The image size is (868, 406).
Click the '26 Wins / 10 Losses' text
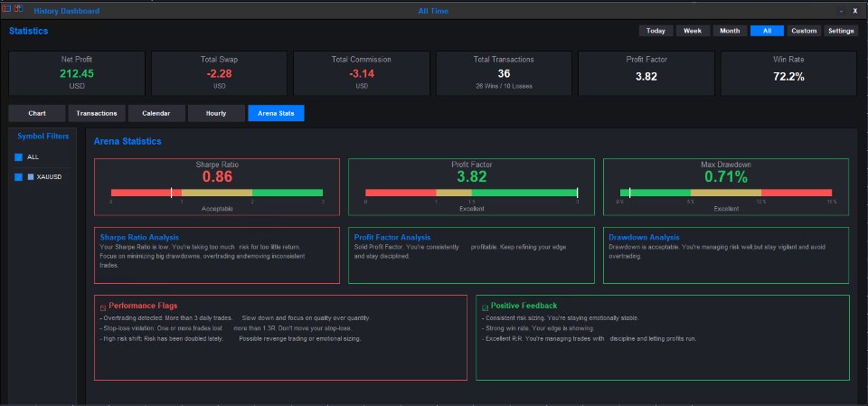click(504, 87)
